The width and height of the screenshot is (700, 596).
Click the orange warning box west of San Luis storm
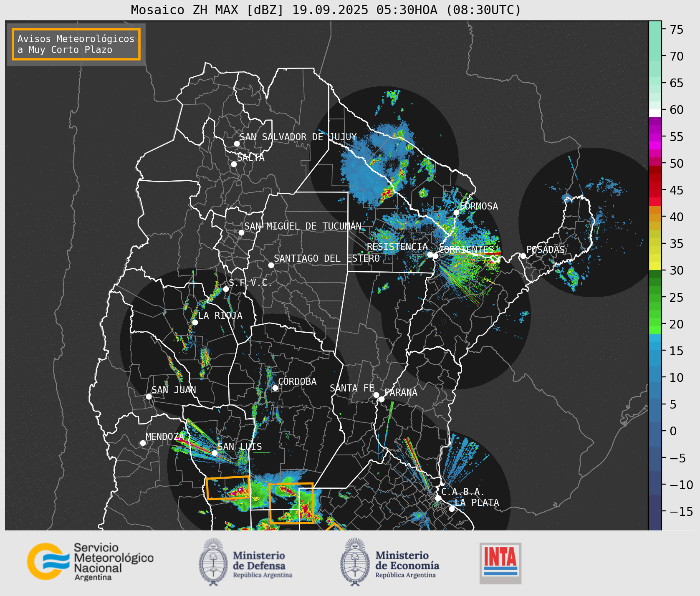click(228, 488)
